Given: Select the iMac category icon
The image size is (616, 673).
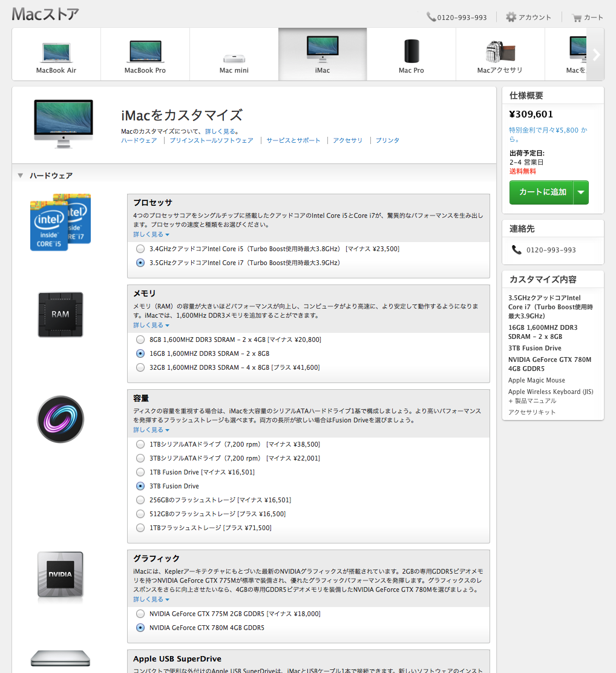Looking at the screenshot, I should click(323, 49).
